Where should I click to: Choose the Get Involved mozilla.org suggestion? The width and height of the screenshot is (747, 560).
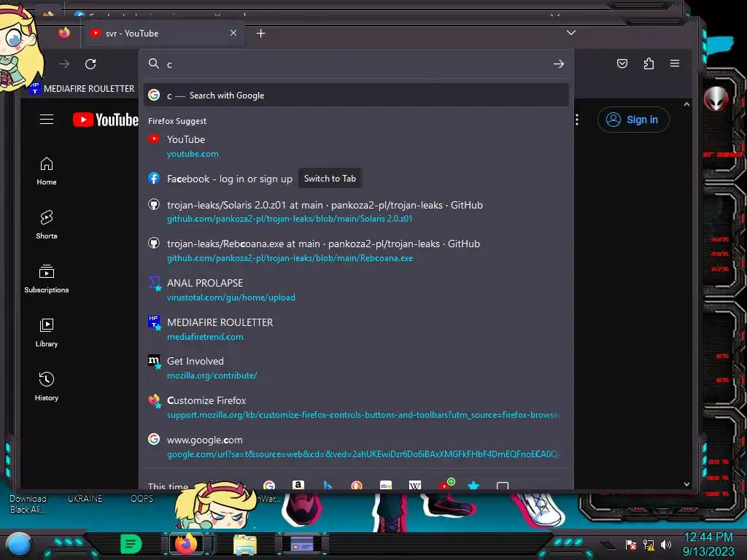tap(356, 368)
